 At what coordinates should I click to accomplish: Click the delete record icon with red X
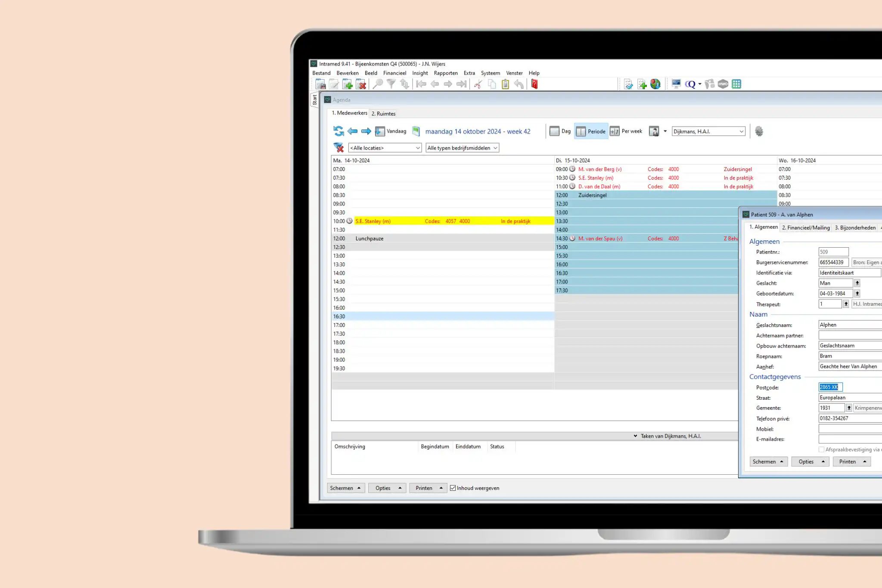click(x=361, y=84)
